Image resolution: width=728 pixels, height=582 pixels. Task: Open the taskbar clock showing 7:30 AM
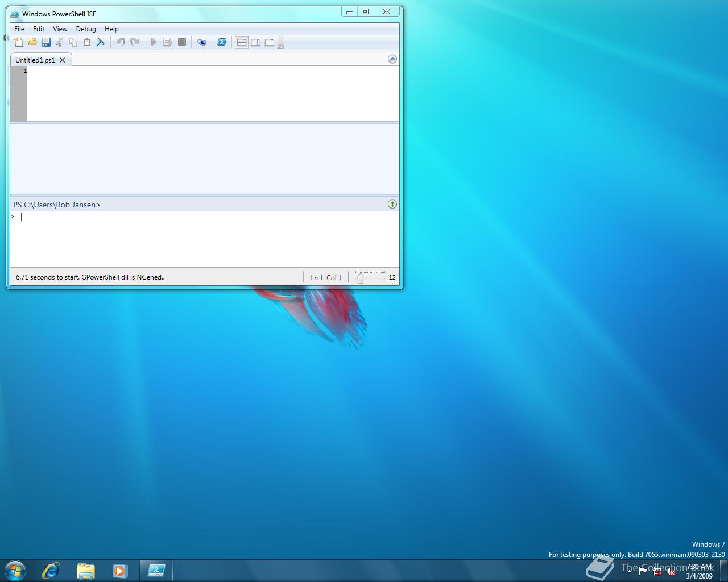pos(699,571)
